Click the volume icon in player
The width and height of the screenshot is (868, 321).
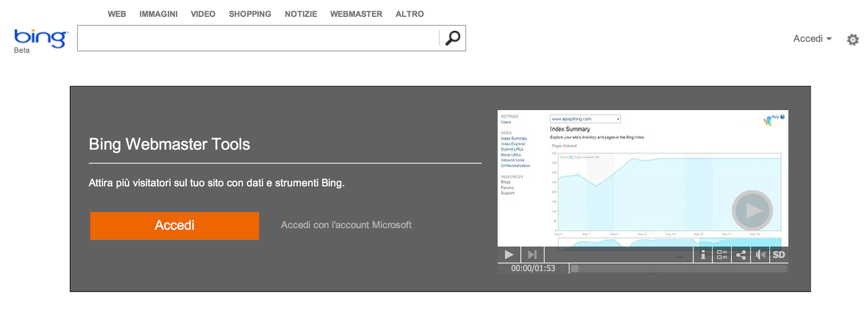coord(761,254)
